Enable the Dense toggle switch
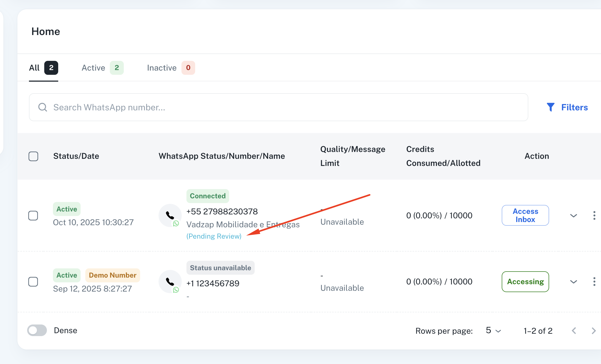Viewport: 601px width, 364px height. click(x=37, y=330)
